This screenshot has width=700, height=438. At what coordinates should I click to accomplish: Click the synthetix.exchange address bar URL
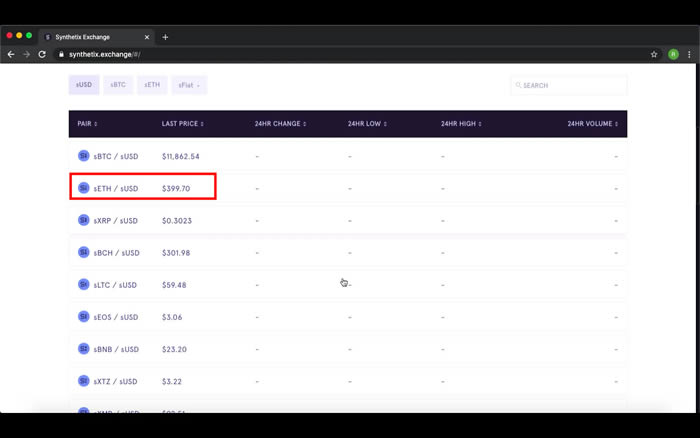[x=104, y=54]
